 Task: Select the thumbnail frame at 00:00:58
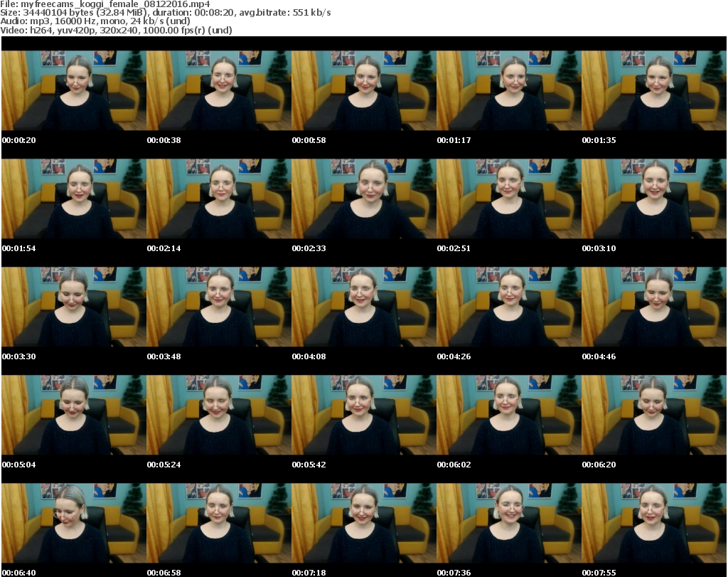363,90
